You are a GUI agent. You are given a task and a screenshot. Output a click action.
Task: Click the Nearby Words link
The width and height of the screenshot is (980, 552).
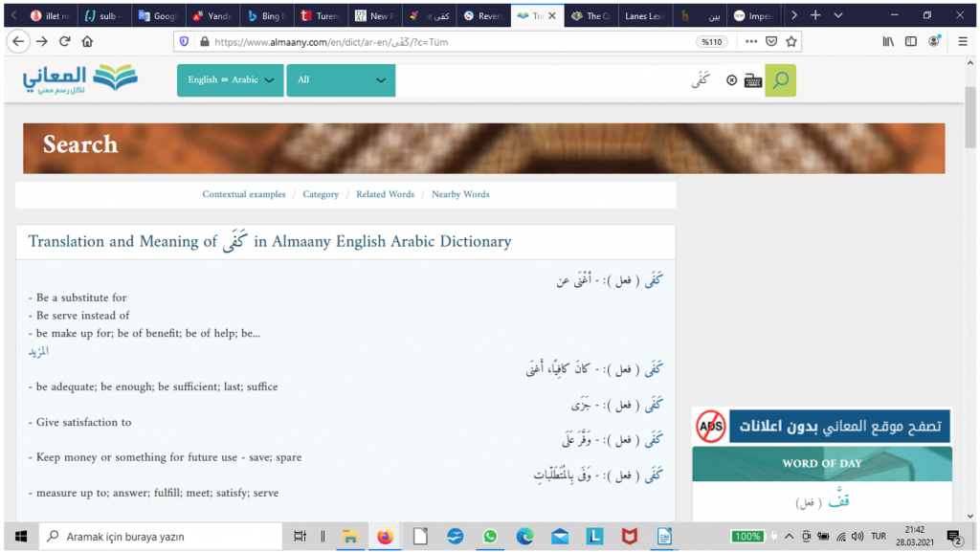[460, 194]
